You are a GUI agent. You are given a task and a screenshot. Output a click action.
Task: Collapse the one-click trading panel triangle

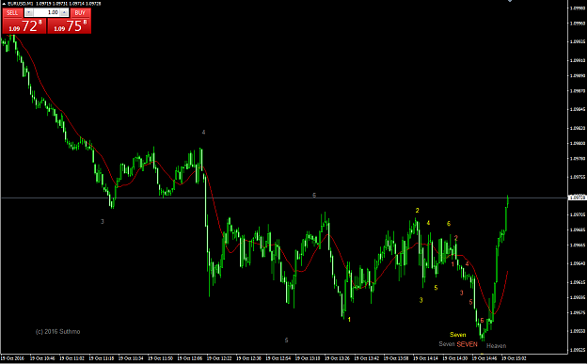point(4,4)
